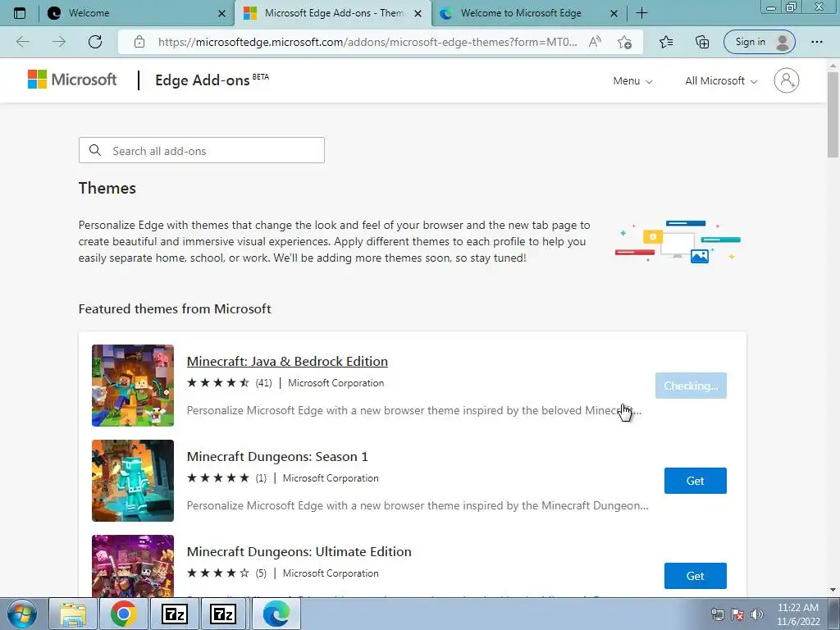This screenshot has width=840, height=630.
Task: Click the scrollbar down arrow
Action: click(x=833, y=590)
